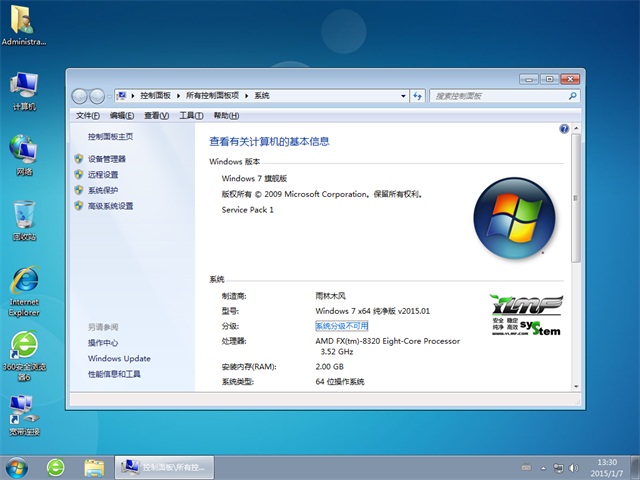Open the Computer (计算机) desktop icon
Image resolution: width=640 pixels, height=480 pixels.
pos(24,91)
